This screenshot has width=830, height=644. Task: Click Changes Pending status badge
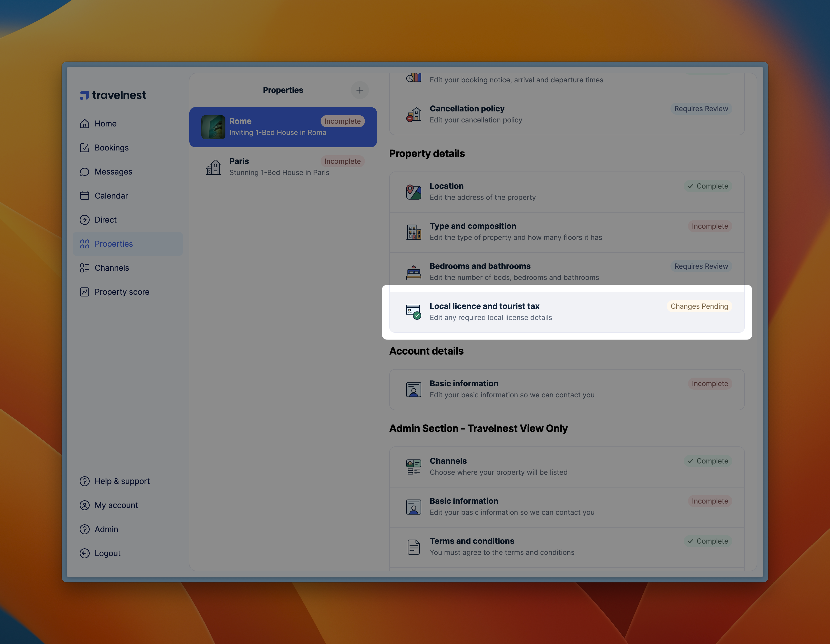[699, 306]
